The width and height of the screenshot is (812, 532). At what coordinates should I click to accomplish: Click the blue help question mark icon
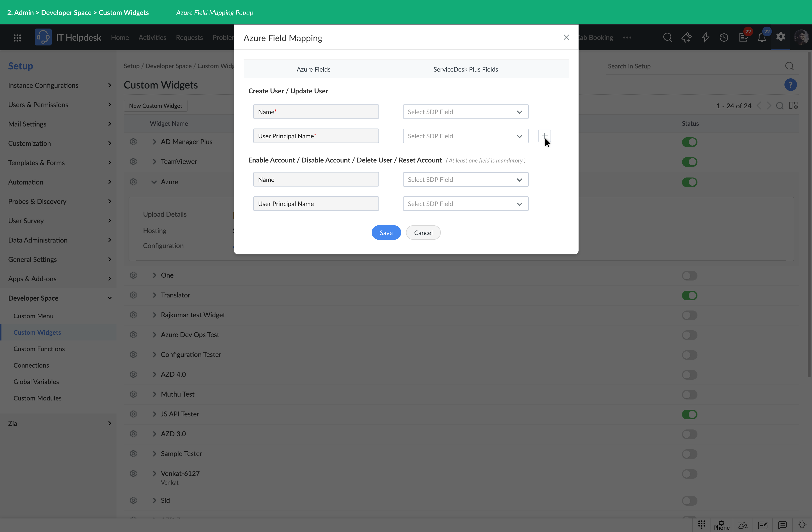click(790, 85)
